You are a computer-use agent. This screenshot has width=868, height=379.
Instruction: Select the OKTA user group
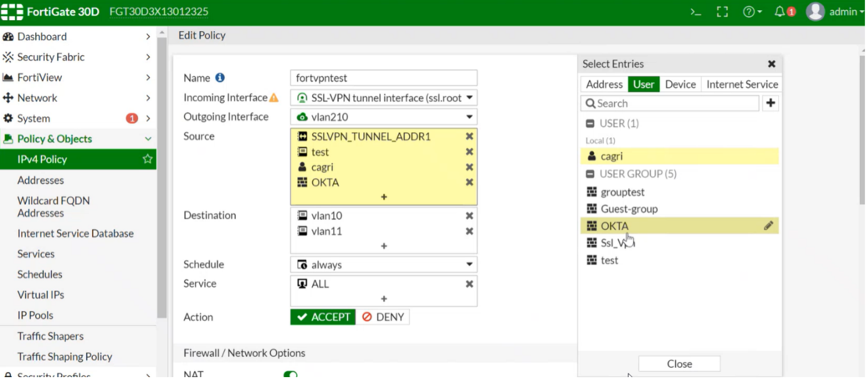point(680,226)
